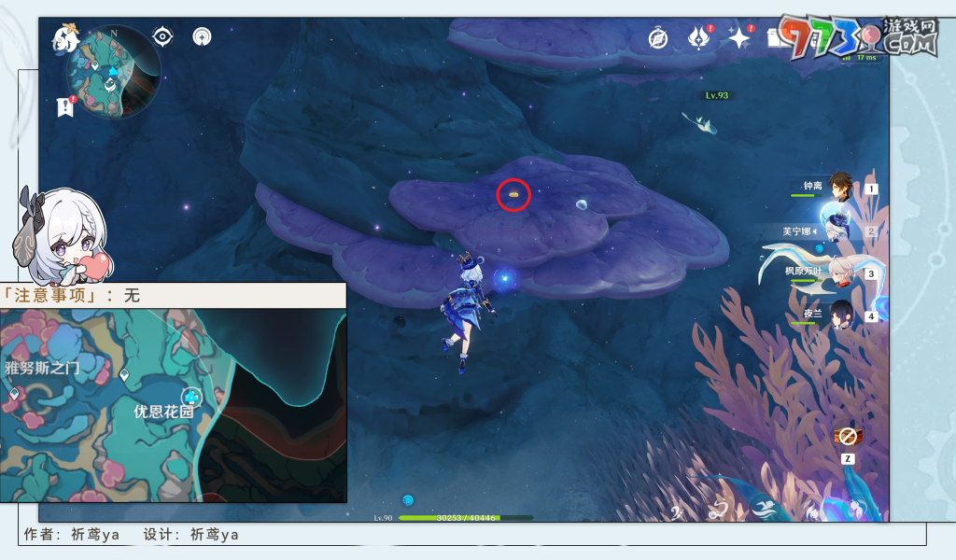Click the 雅努斯之门 map label
Image resolution: width=956 pixels, height=560 pixels.
coord(42,368)
